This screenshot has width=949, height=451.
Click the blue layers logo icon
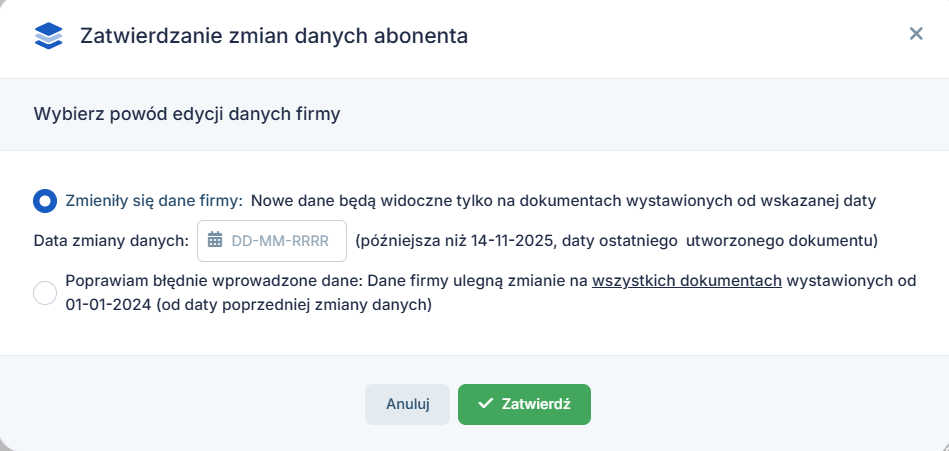[x=48, y=36]
